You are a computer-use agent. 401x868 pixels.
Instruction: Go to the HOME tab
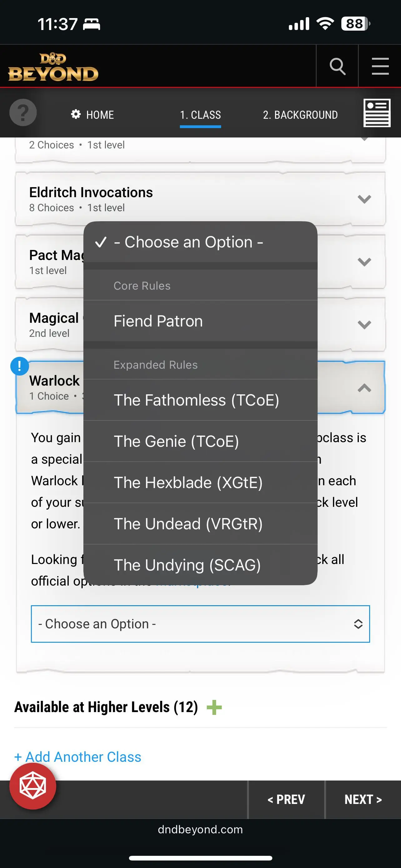[x=99, y=115]
